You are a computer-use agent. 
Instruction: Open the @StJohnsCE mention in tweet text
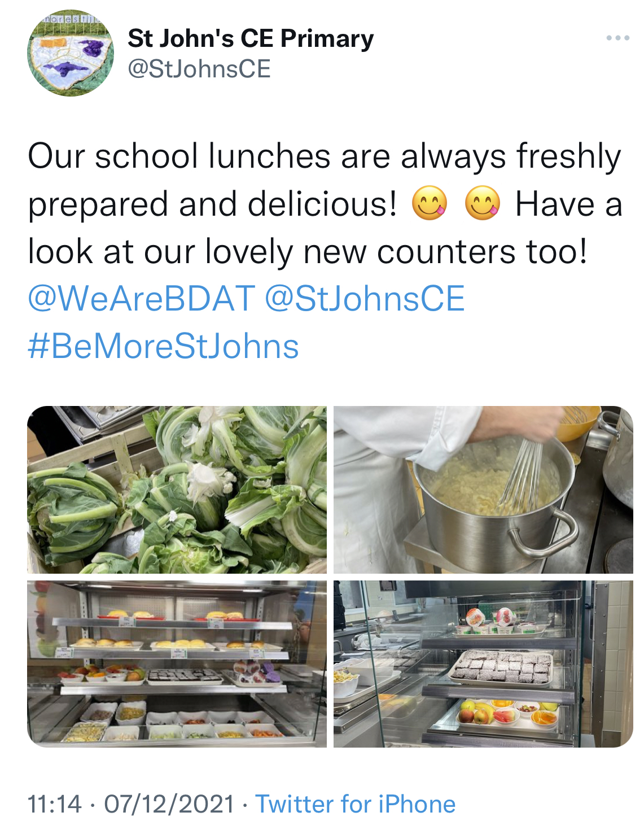(365, 298)
